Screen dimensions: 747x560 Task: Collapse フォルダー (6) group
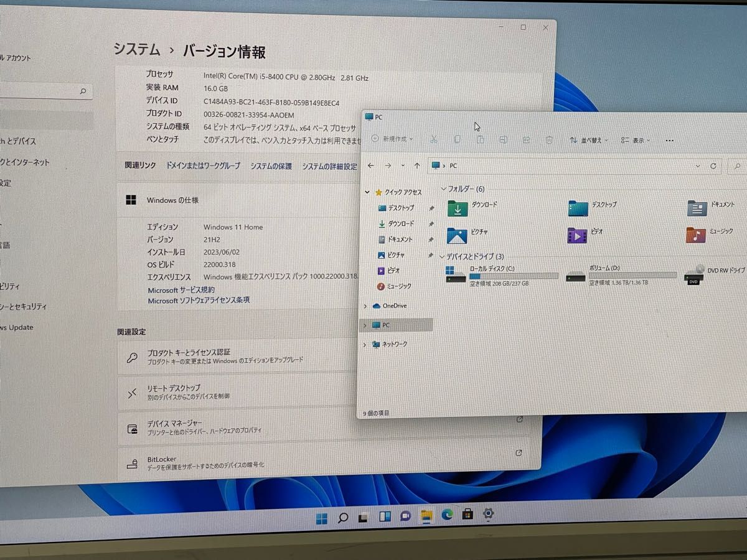tap(443, 189)
